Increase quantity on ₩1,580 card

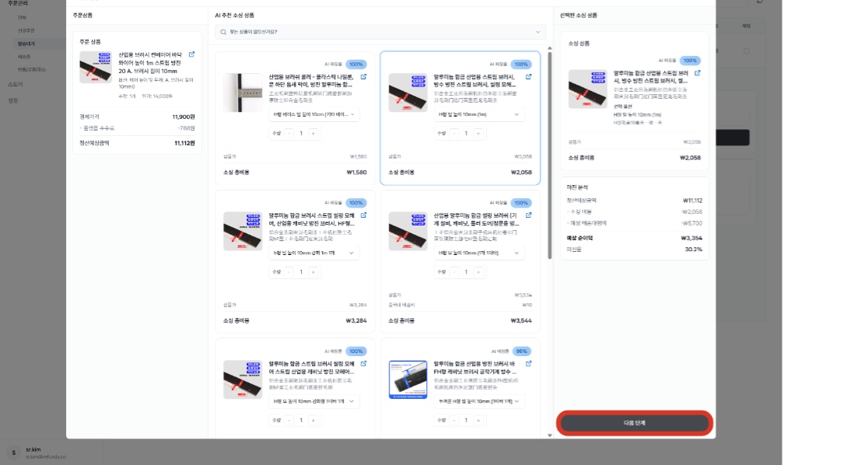coord(313,134)
